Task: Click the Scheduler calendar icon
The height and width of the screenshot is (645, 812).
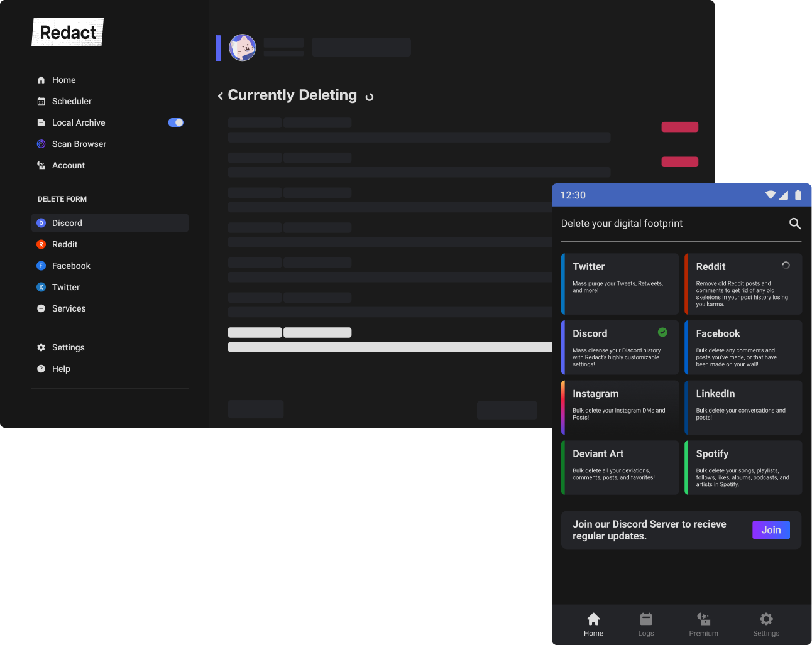Action: [41, 101]
